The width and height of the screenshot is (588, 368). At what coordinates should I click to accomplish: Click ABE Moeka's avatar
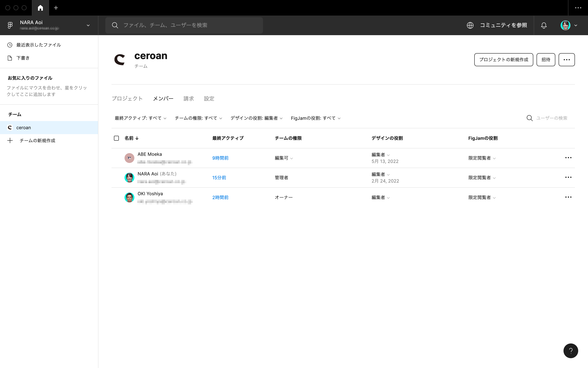(129, 158)
